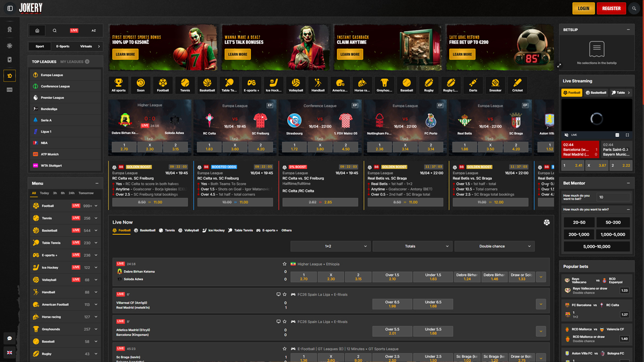Show the A-Z sports list

pyautogui.click(x=93, y=31)
